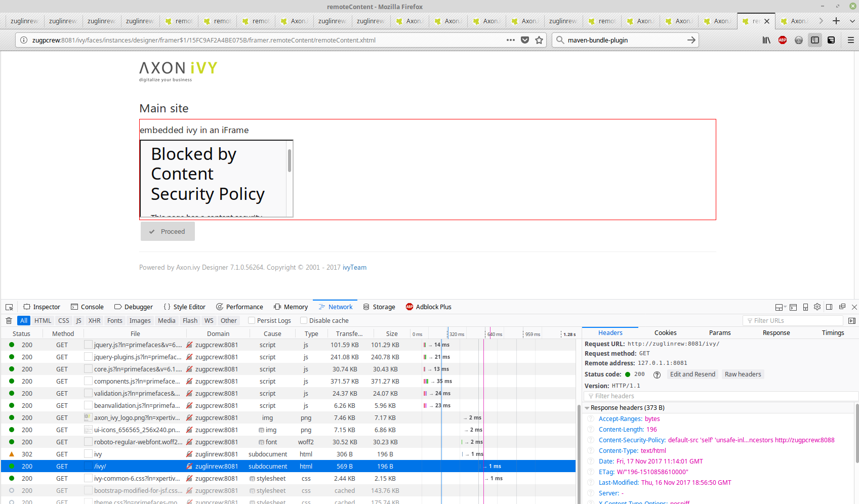Sort requests by Method column header
Viewport: 859px width, 504px height.
pos(63,333)
